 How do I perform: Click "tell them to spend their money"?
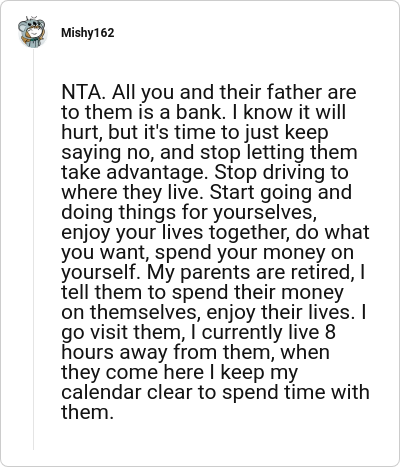pyautogui.click(x=202, y=292)
